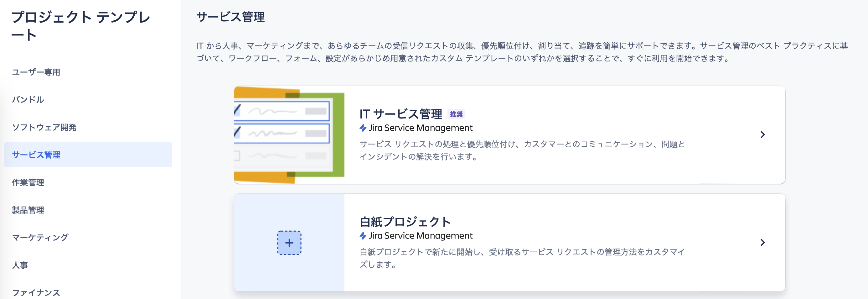
Task: Open the 製品管理 templates category
Action: pyautogui.click(x=28, y=210)
